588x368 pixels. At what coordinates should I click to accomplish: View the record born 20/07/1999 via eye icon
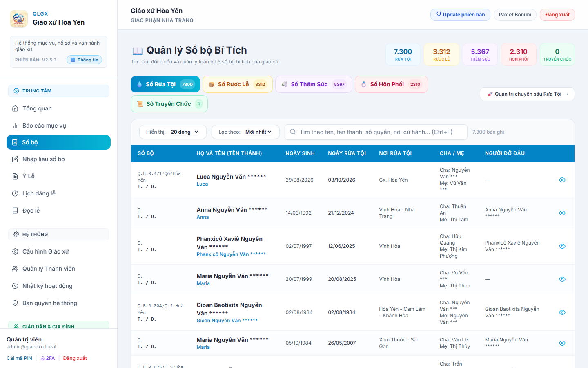click(x=562, y=279)
